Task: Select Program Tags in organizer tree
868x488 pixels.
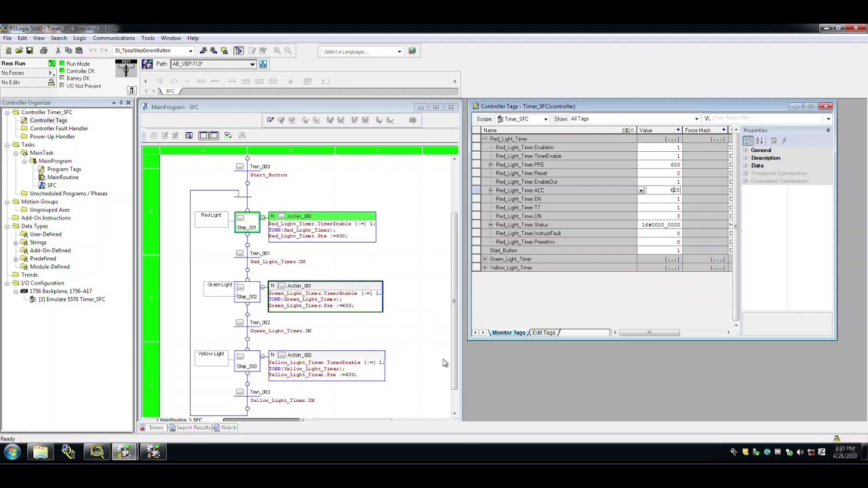Action: tap(64, 169)
